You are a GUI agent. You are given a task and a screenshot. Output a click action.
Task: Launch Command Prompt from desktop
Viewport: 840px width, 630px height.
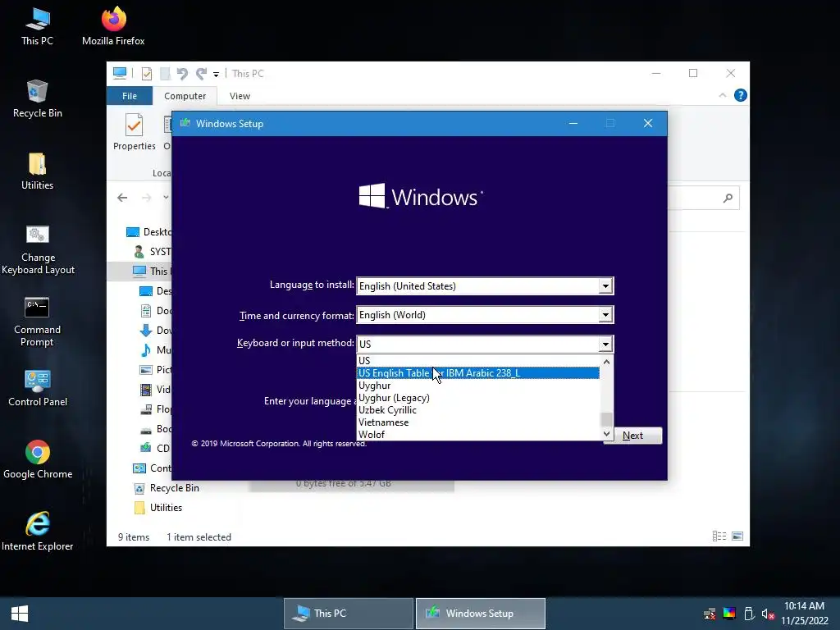37,322
